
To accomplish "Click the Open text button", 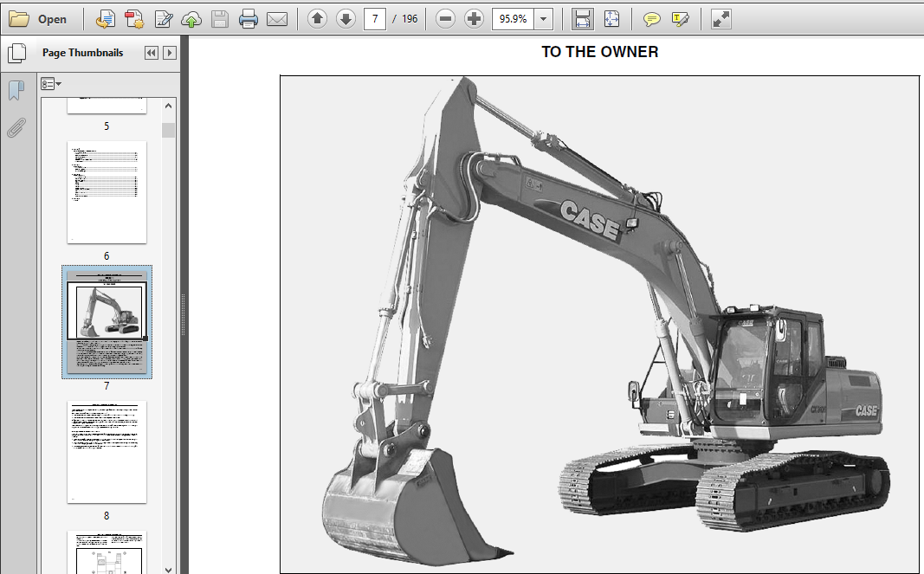I will [x=52, y=19].
